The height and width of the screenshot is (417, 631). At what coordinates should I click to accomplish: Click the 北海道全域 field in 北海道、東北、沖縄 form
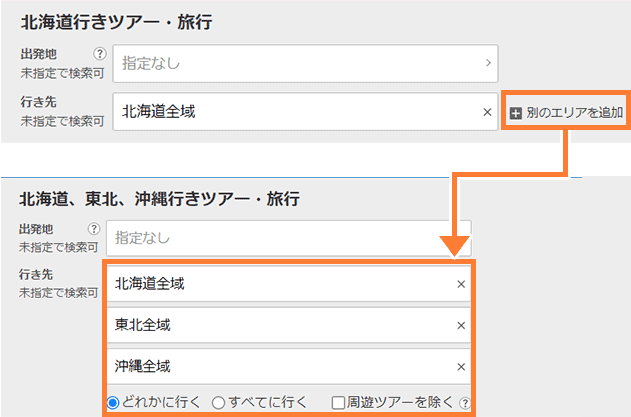pos(280,284)
